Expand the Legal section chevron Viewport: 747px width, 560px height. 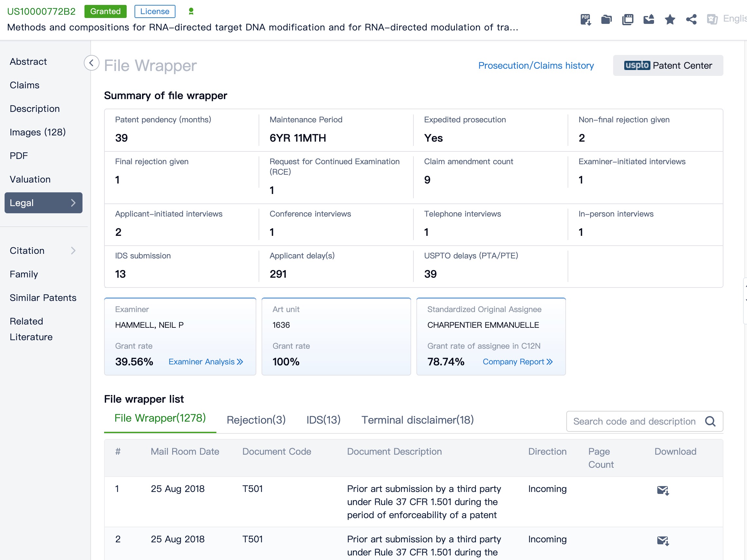(73, 203)
